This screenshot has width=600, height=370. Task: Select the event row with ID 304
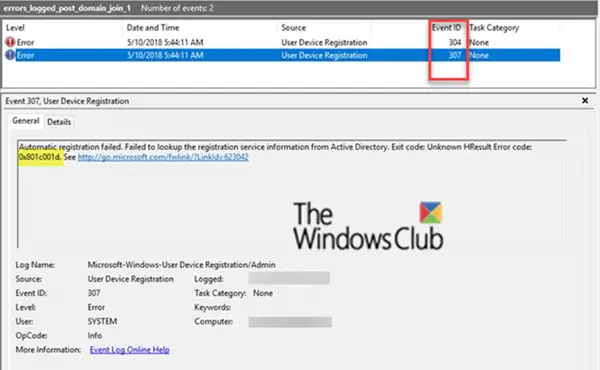(x=282, y=42)
